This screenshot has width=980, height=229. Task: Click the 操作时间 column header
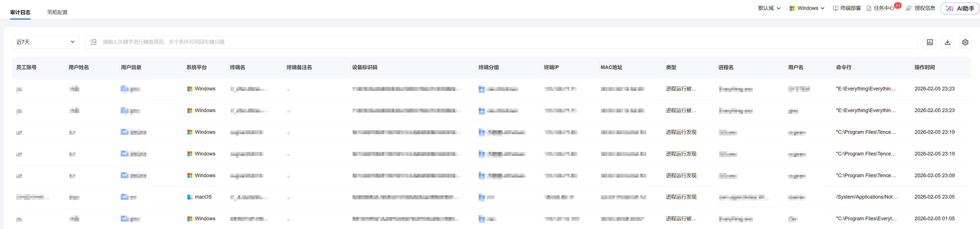[x=925, y=67]
